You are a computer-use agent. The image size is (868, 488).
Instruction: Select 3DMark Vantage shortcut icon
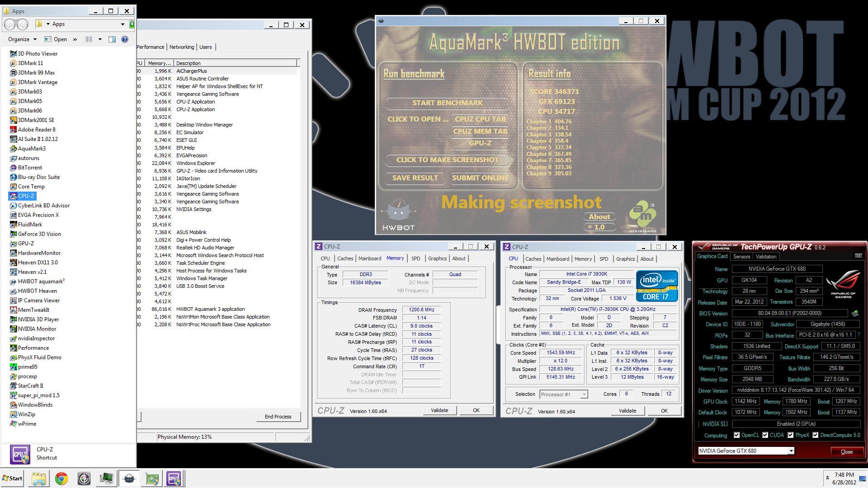click(13, 82)
